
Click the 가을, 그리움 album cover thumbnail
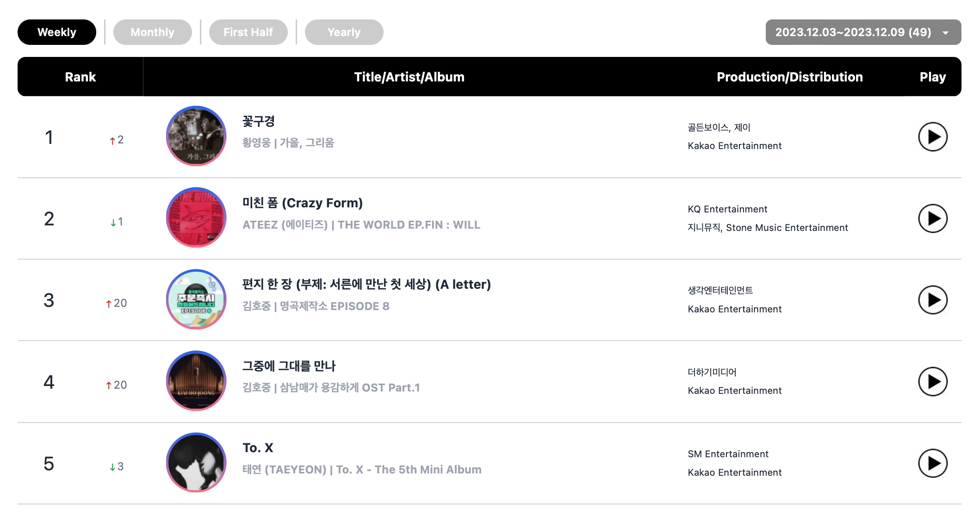(x=196, y=136)
